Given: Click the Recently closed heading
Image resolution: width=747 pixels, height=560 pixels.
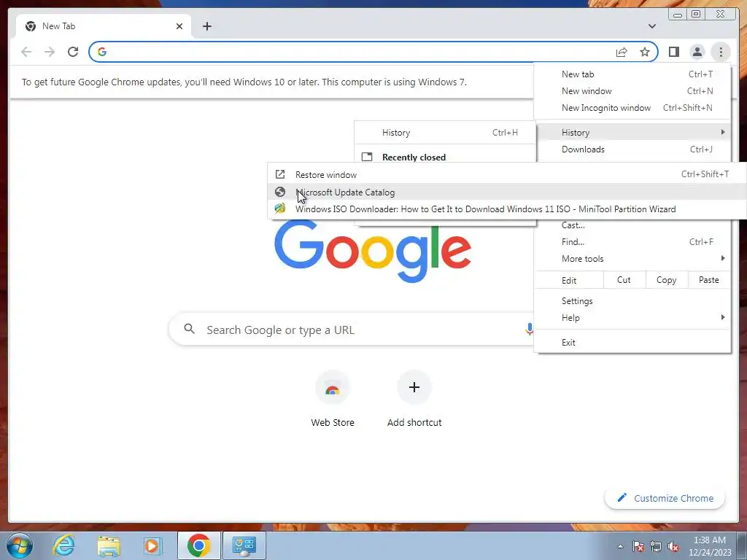Looking at the screenshot, I should pos(414,157).
